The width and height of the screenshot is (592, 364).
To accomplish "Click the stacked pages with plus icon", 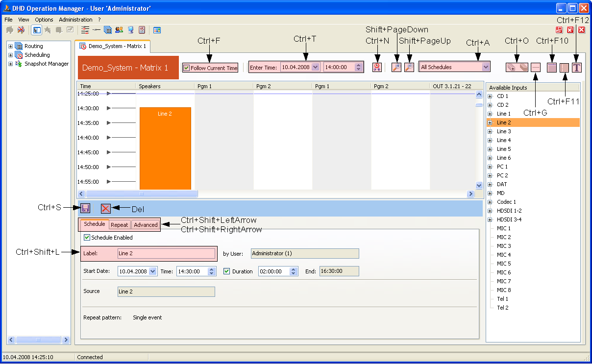I will 512,68.
